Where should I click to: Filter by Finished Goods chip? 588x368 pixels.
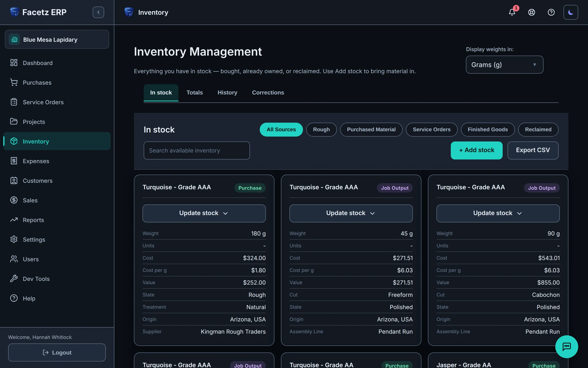[x=488, y=129]
